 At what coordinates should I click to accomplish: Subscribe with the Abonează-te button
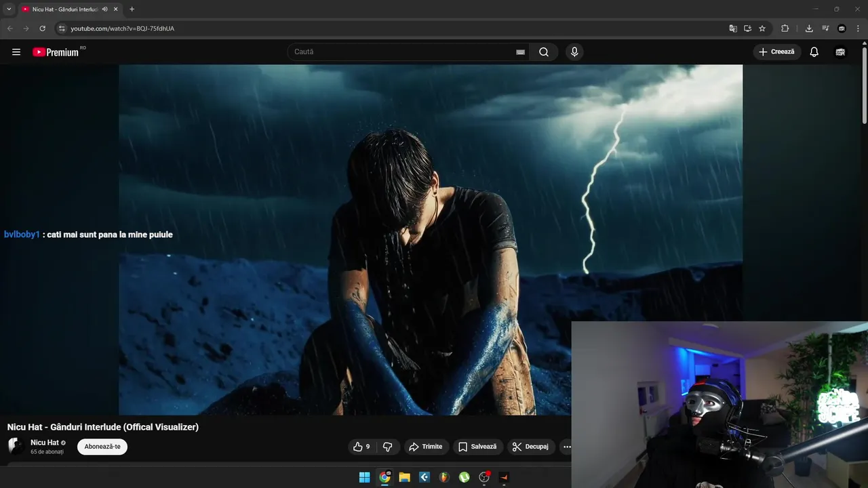[x=102, y=447]
